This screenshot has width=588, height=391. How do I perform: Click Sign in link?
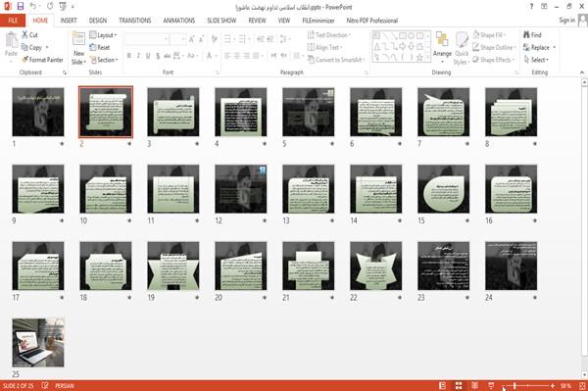(x=566, y=21)
